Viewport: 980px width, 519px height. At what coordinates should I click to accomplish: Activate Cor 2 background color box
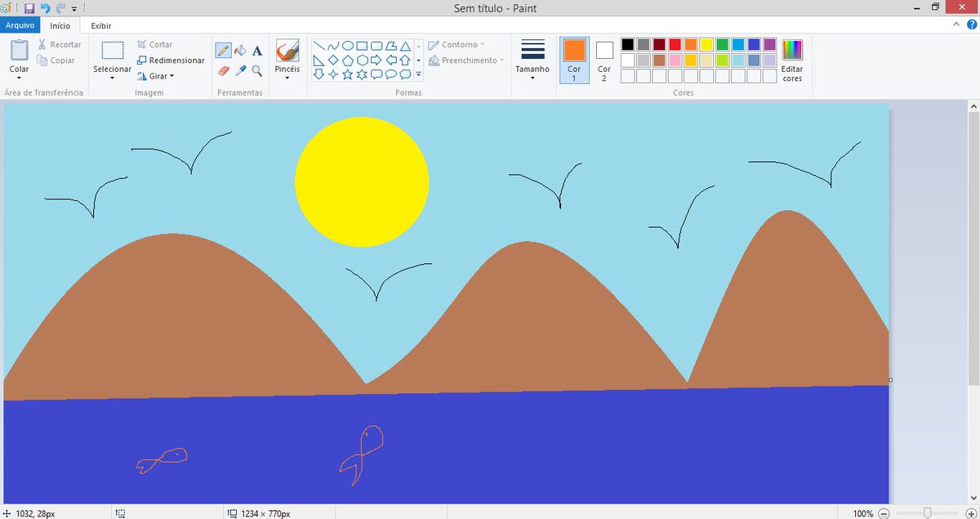point(604,60)
